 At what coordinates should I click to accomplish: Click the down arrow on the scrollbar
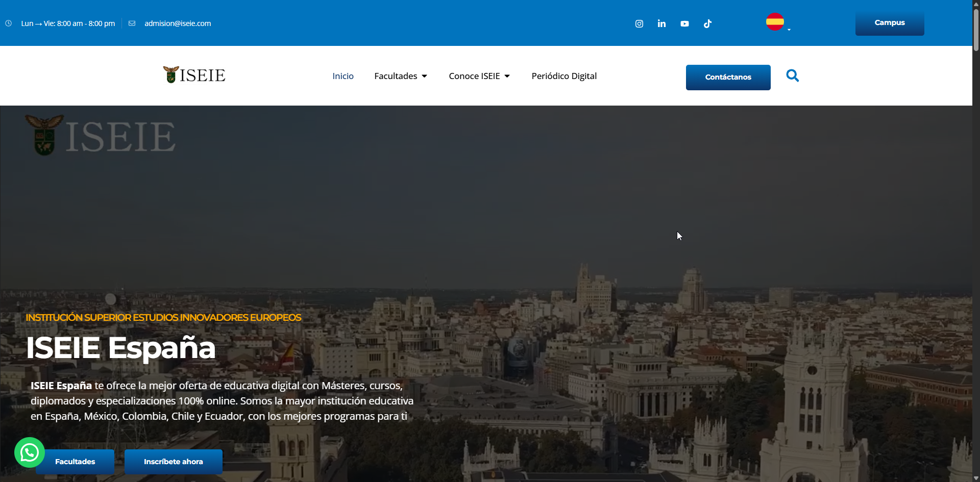(x=975, y=478)
